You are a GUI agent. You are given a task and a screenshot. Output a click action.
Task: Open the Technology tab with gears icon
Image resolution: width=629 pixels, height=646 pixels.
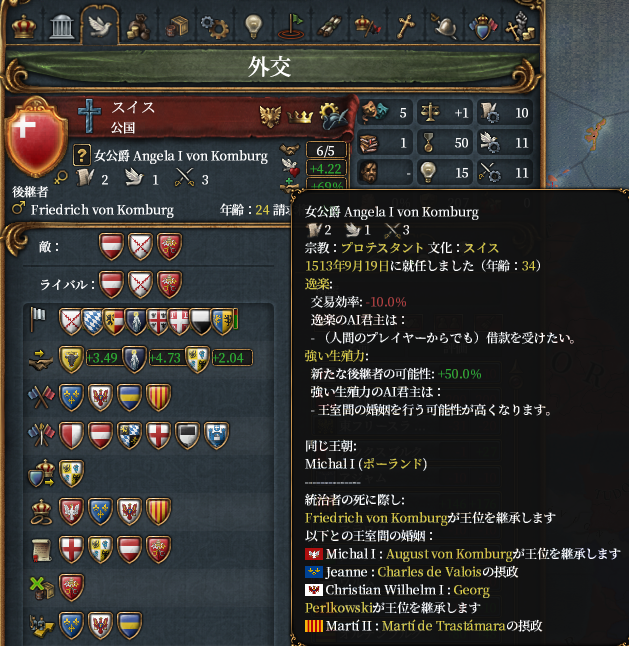point(215,27)
